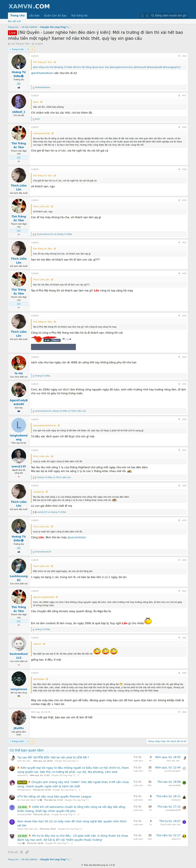Open quoted post arrow next to rubynvt
The height and width of the screenshot is (868, 196).
[44, 644]
